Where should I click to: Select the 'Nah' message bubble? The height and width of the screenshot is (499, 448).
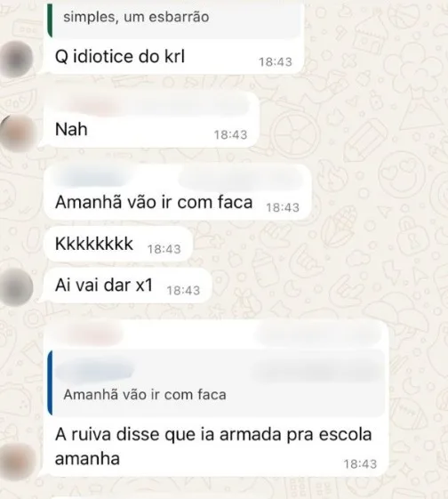tap(151, 120)
